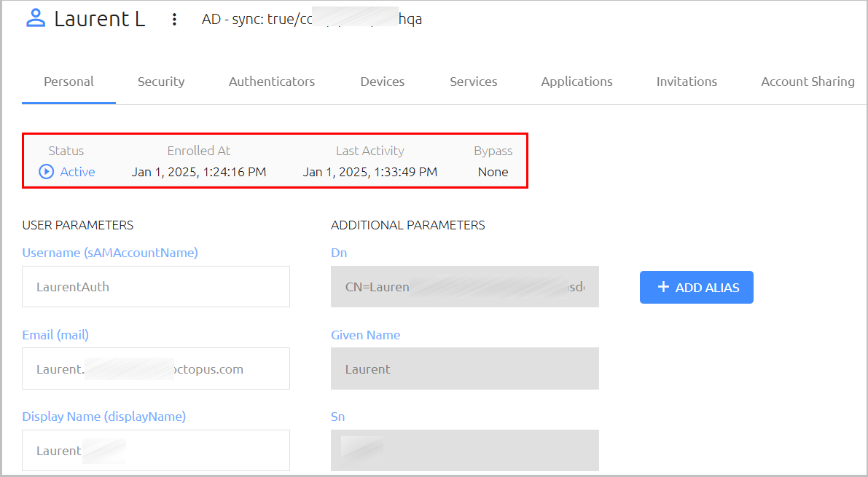This screenshot has height=477, width=868.
Task: Click the ADD ALIAS button
Action: coord(697,287)
